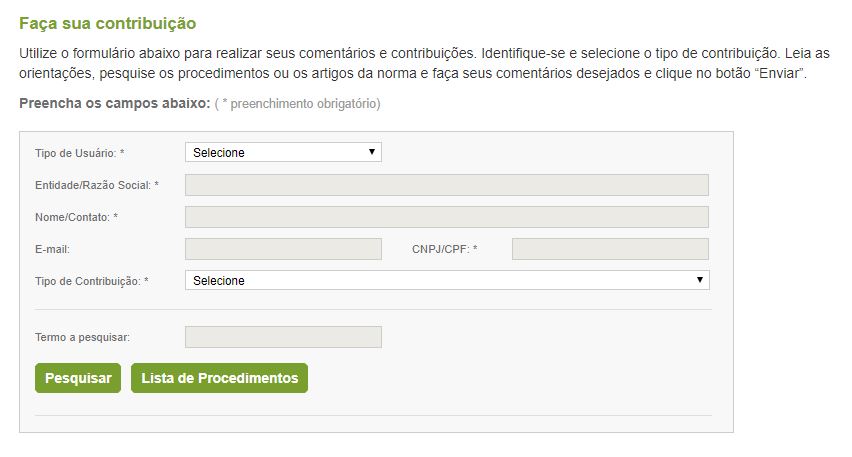Viewport: 852px width, 457px height.
Task: Click the Tipo de Contribuição label
Action: (x=91, y=281)
